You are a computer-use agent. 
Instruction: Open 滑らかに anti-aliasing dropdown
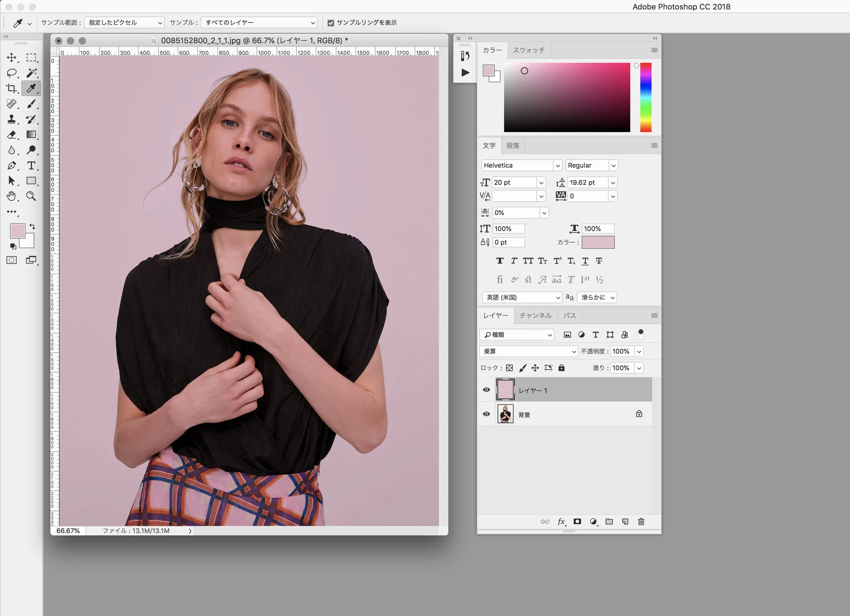(597, 297)
